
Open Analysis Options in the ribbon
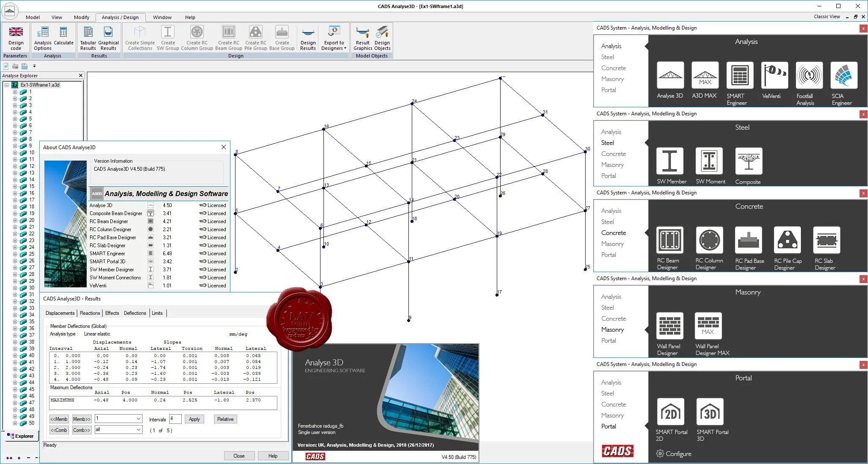coord(43,38)
